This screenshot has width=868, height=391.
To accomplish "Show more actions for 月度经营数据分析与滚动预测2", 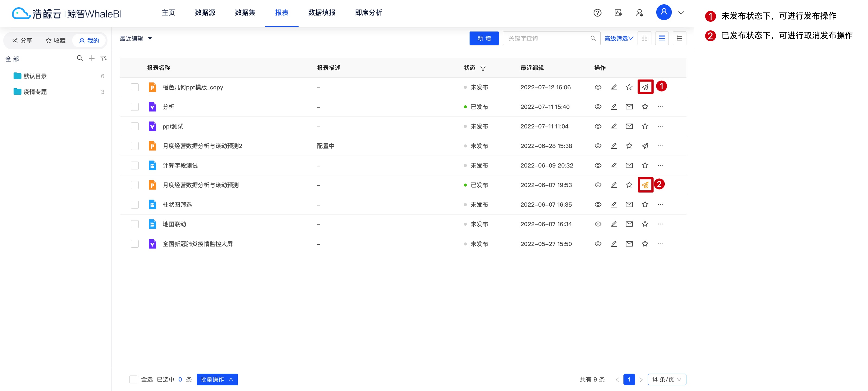I will point(660,146).
